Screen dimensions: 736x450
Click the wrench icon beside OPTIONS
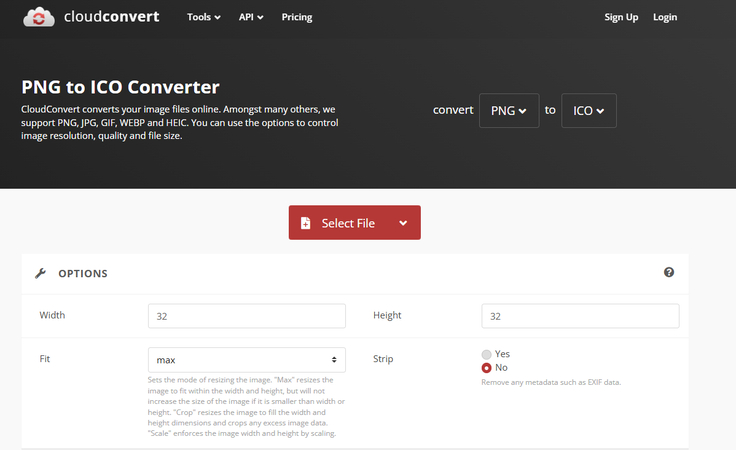(40, 273)
